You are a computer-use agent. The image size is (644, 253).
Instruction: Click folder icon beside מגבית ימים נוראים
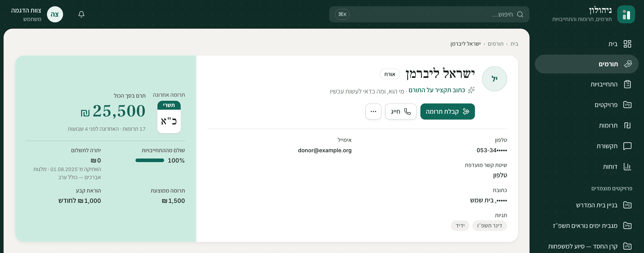[x=627, y=225]
